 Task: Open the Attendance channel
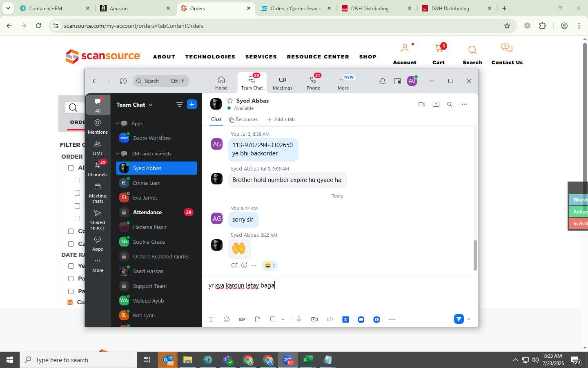click(156, 212)
